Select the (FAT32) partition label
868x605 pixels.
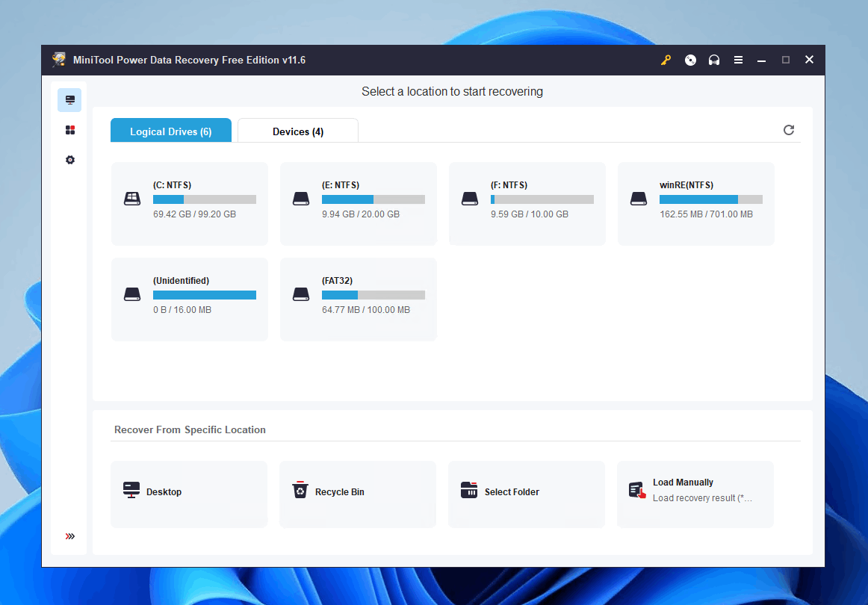point(337,281)
